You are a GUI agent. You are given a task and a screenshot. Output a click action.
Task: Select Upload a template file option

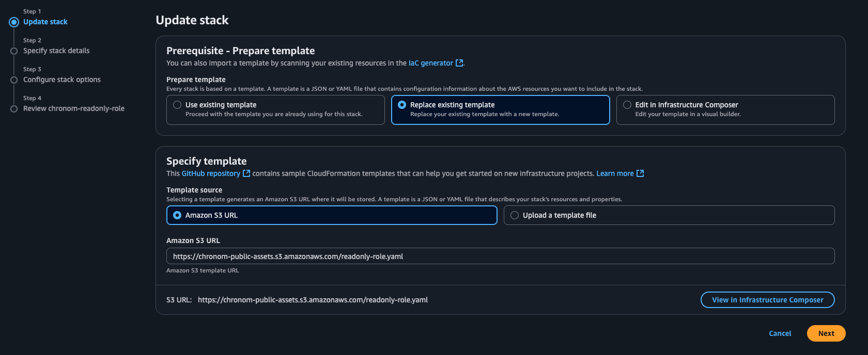click(x=515, y=215)
